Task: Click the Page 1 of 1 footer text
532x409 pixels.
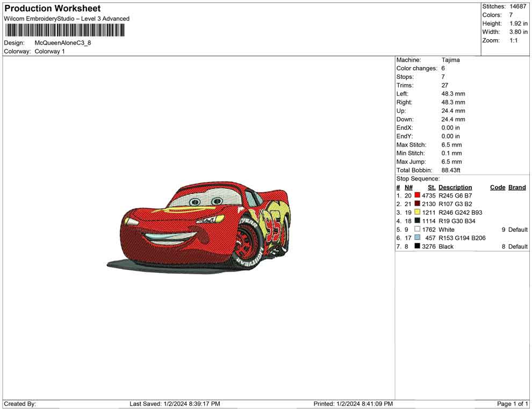Action: pos(513,404)
